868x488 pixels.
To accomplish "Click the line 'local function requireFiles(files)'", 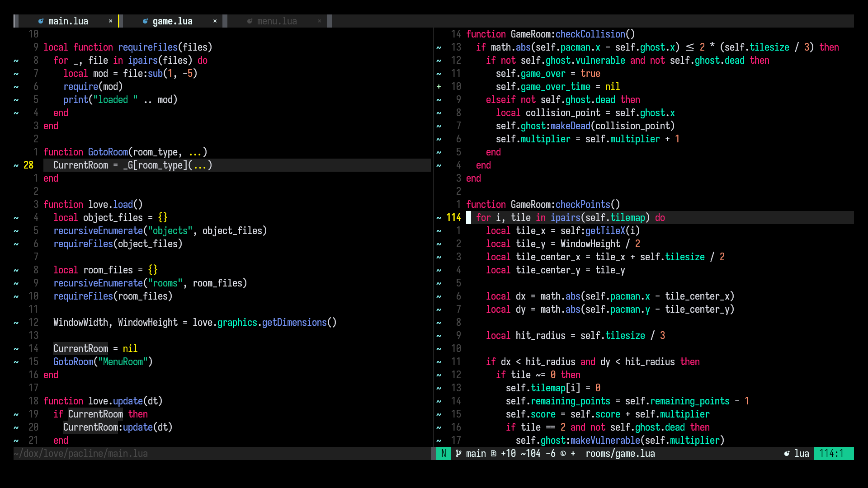I will coord(128,47).
